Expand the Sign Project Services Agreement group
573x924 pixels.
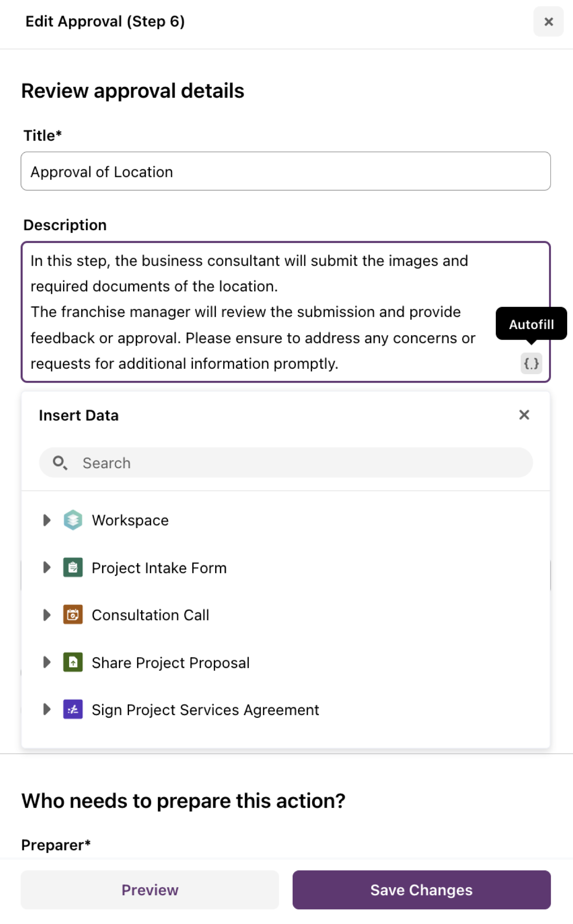(47, 709)
